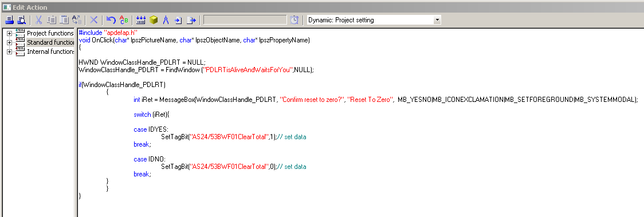Click SetTagBit call with value 0

[218, 167]
